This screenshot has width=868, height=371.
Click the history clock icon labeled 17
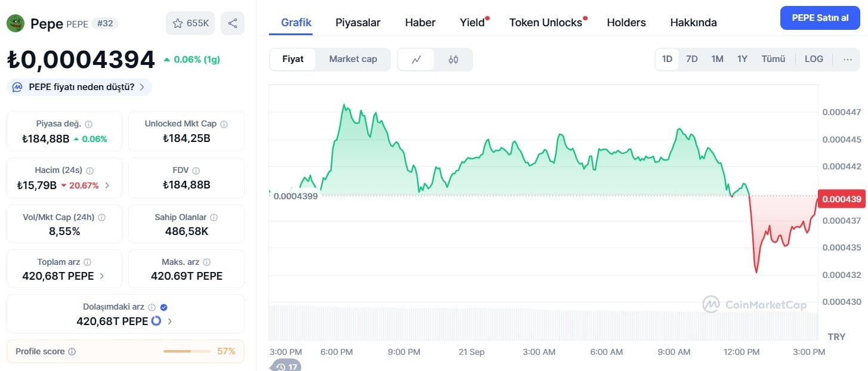(286, 366)
